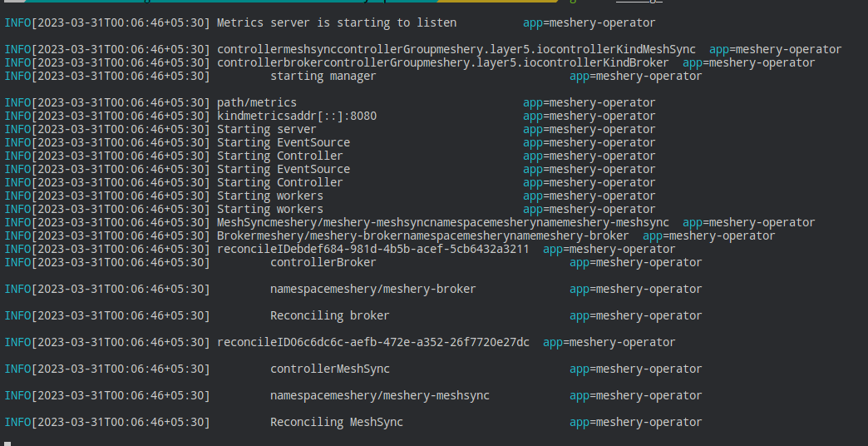Click the INFO label on the 'namespacemeshery/meshery-meshsync' row

tap(17, 395)
